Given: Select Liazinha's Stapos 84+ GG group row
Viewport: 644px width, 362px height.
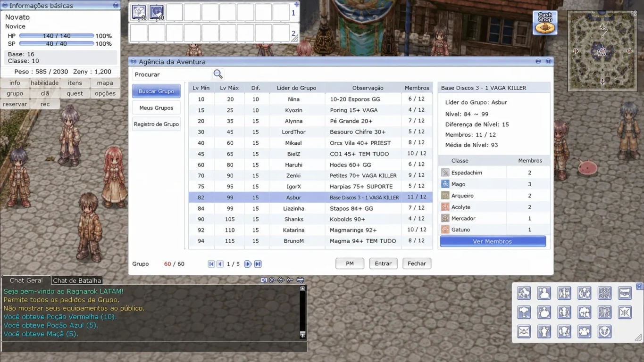Looking at the screenshot, I should point(310,208).
